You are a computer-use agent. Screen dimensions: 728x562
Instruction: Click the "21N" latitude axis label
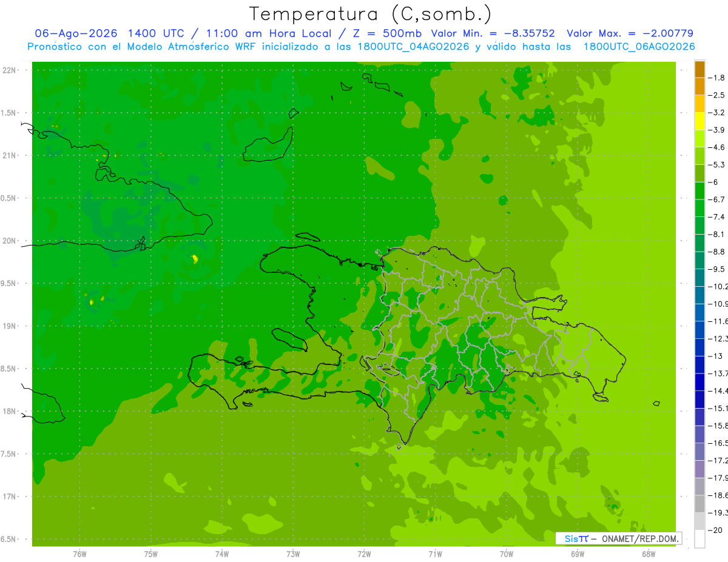pyautogui.click(x=10, y=156)
